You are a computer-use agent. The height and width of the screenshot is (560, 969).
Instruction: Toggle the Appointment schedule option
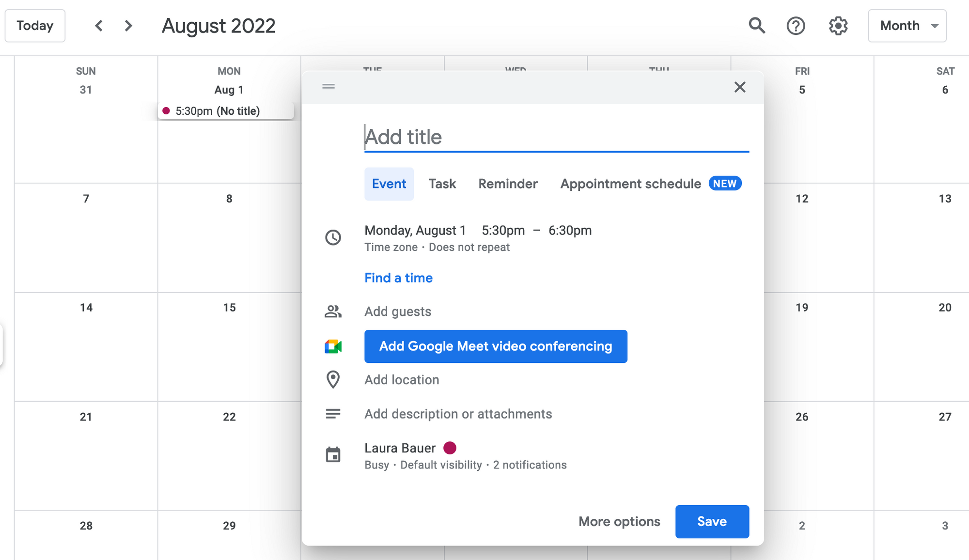(x=630, y=183)
